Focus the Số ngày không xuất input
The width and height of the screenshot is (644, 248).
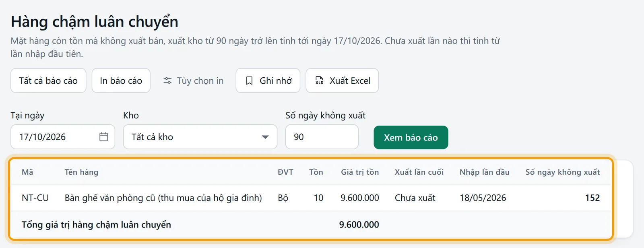pos(322,137)
